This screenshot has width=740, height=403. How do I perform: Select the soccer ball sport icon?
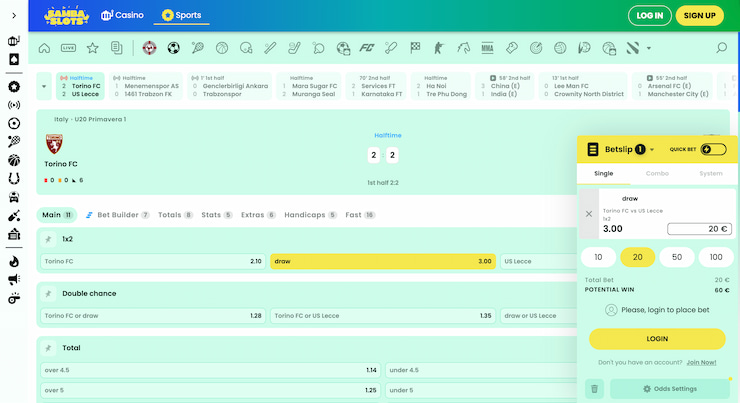coord(174,48)
